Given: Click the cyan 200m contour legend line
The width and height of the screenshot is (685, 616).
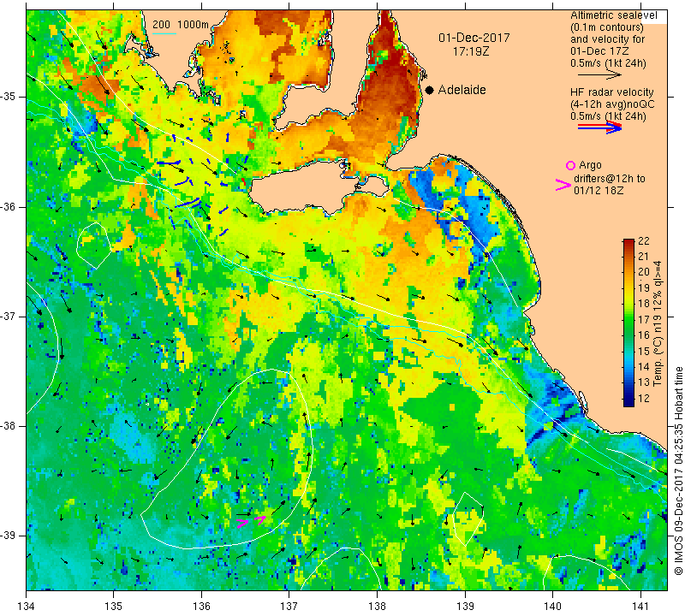Looking at the screenshot, I should (164, 33).
